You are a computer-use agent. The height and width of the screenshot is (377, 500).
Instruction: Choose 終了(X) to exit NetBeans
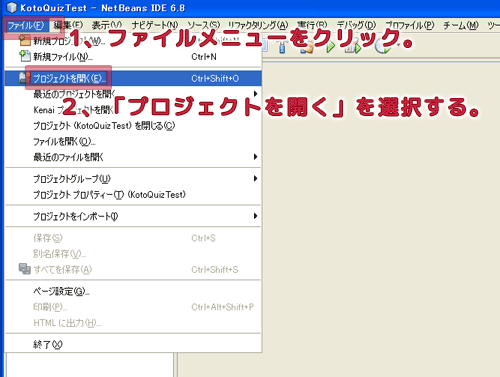point(133,344)
